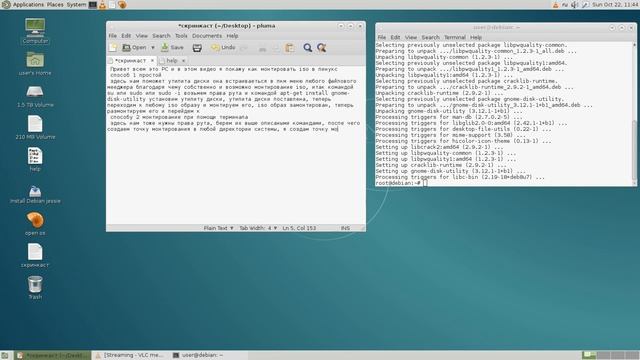Open the terminal View menu
Screen dimensions: 640x360
click(411, 37)
